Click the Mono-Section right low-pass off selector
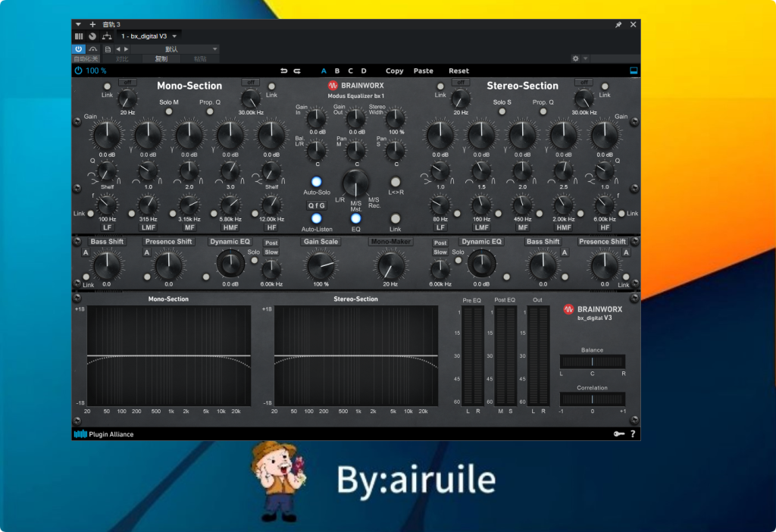 pos(250,82)
